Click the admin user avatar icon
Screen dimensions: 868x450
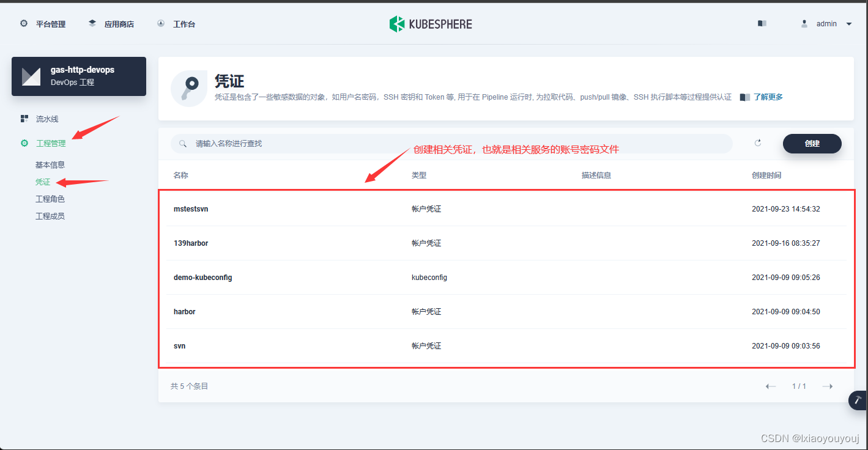pos(804,24)
